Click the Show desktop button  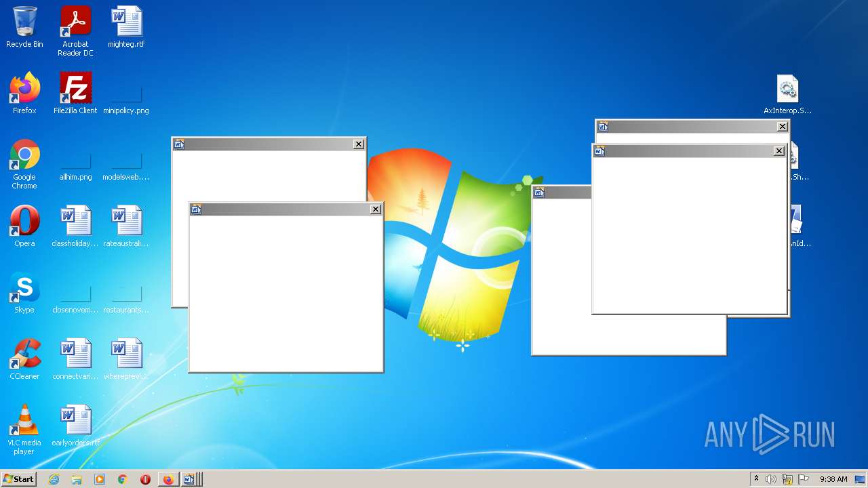click(861, 479)
